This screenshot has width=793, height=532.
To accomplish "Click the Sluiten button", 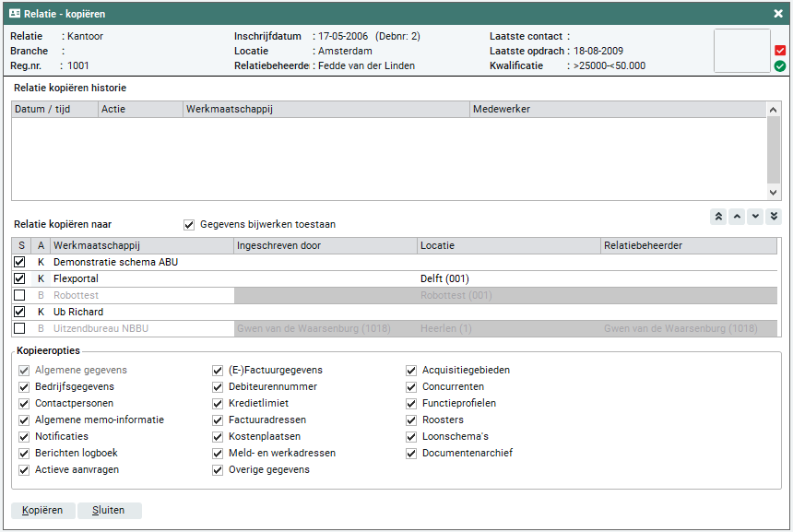I will pos(109,511).
